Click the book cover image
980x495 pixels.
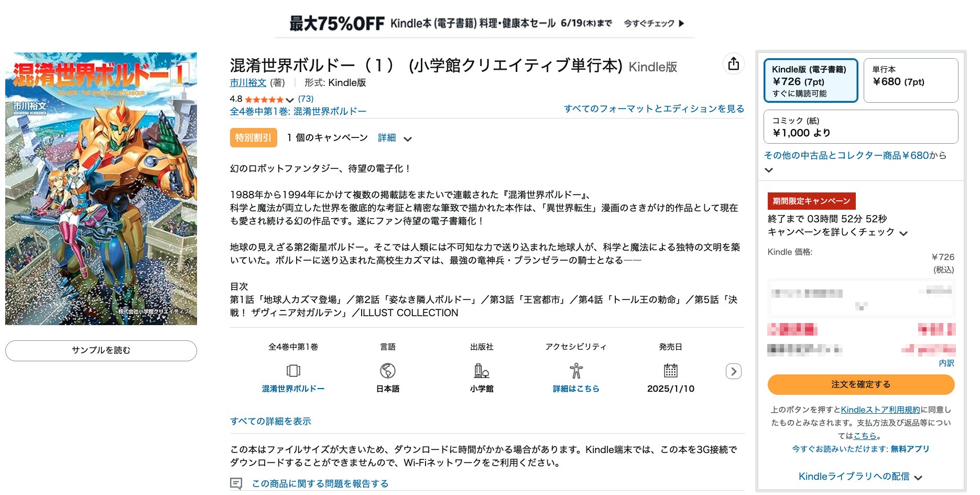(101, 189)
